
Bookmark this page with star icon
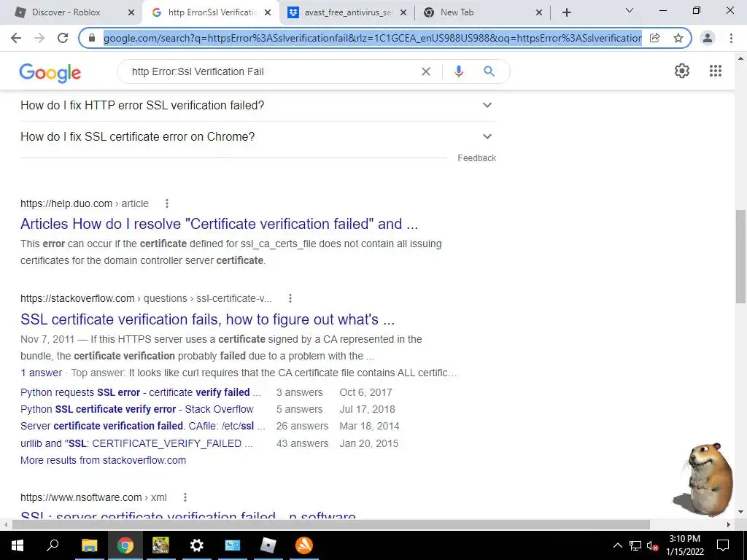(x=678, y=38)
